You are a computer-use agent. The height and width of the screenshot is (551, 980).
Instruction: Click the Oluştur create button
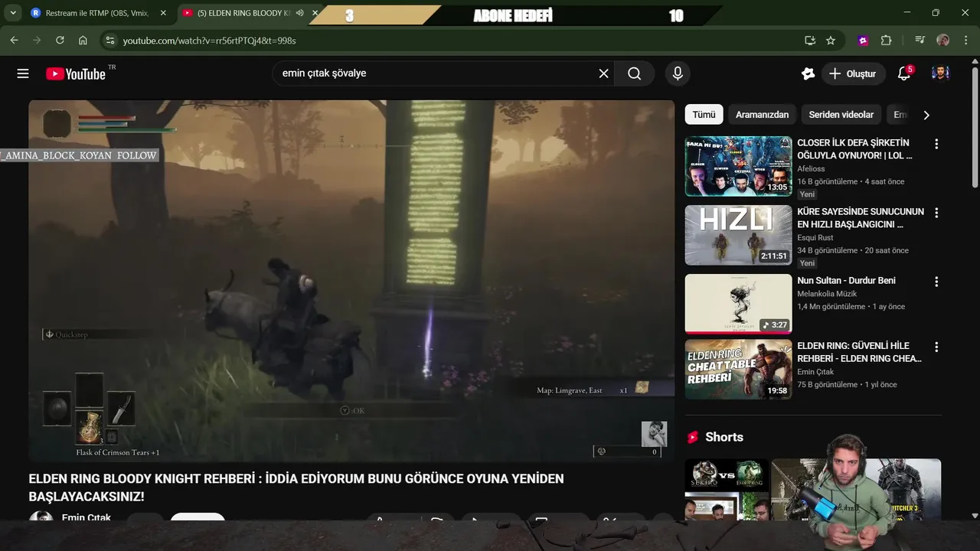coord(854,73)
